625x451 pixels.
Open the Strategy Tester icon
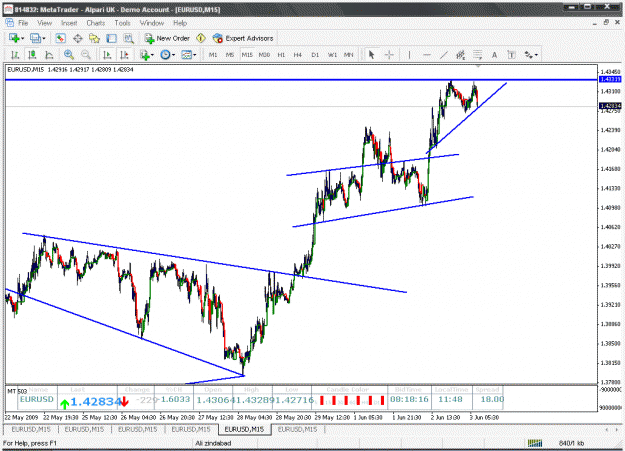[x=128, y=38]
